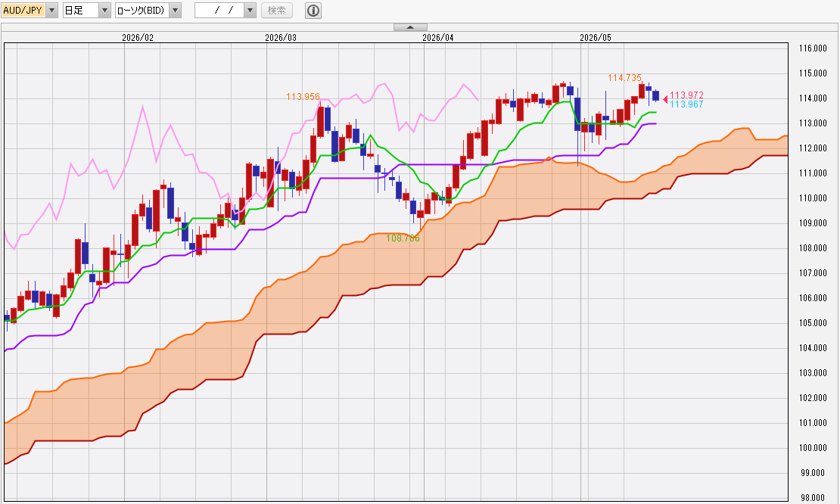Open the chart information icon
Image resolution: width=840 pixels, height=504 pixels.
tap(313, 10)
